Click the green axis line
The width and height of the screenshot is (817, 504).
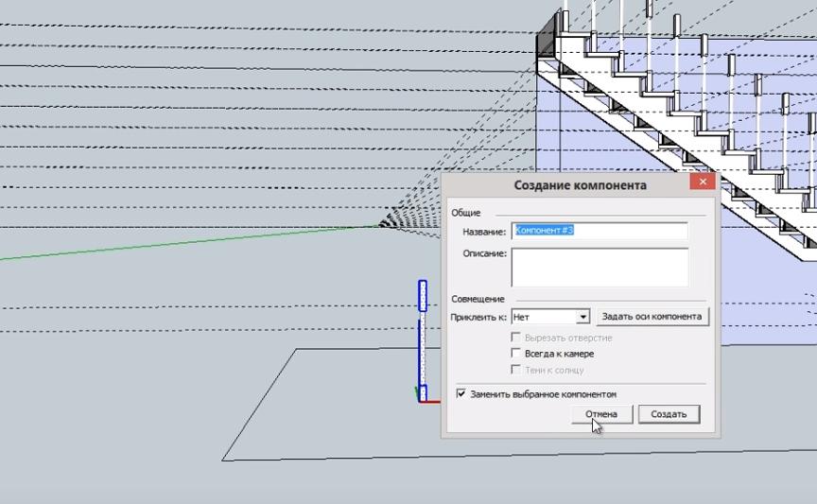click(189, 241)
